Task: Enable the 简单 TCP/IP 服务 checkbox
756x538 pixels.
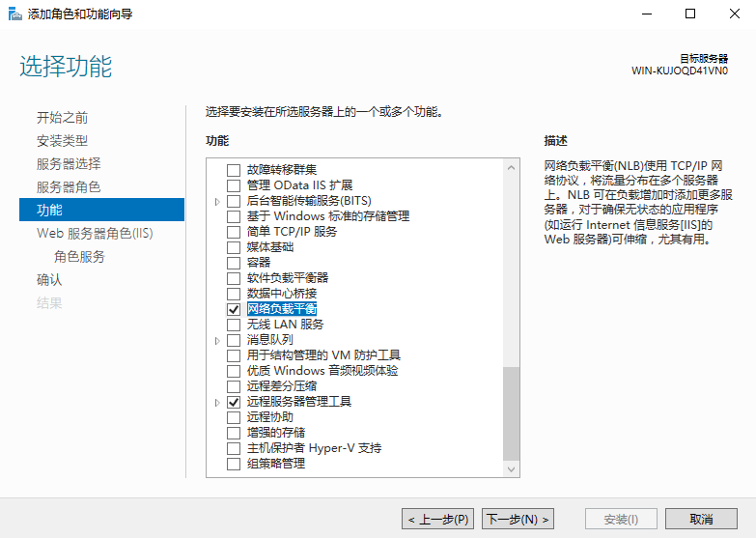Action: click(234, 232)
